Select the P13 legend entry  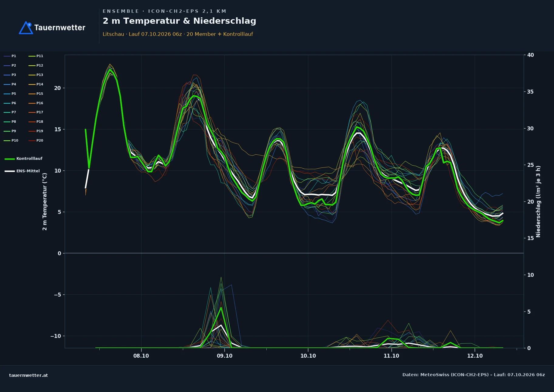(36, 75)
